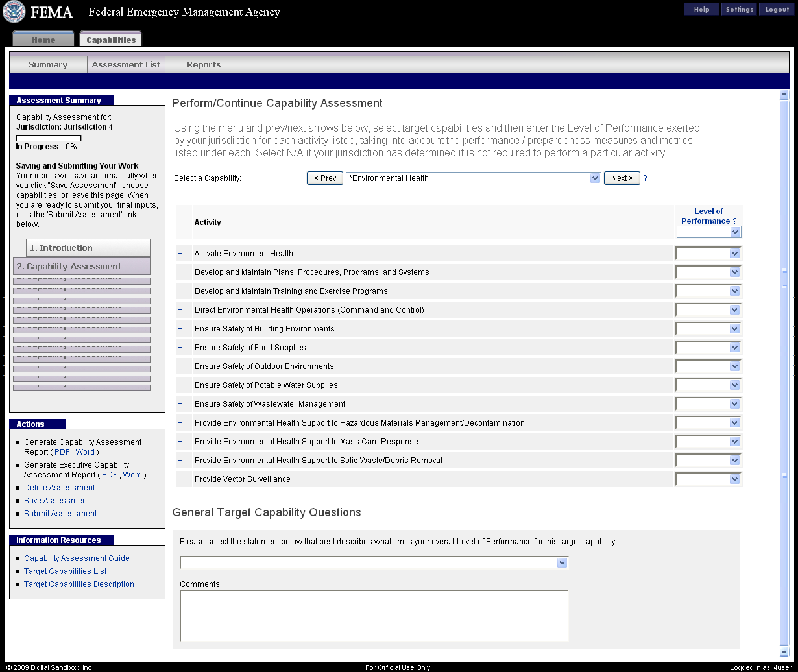The image size is (798, 672).
Task: Expand the Solid Waste/Debris Removal support row
Action: [x=180, y=461]
